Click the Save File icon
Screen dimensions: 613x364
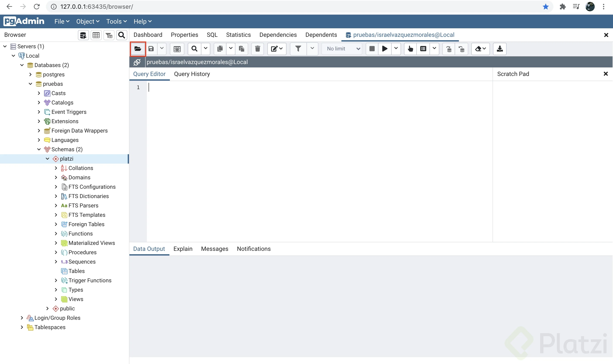[x=151, y=49]
